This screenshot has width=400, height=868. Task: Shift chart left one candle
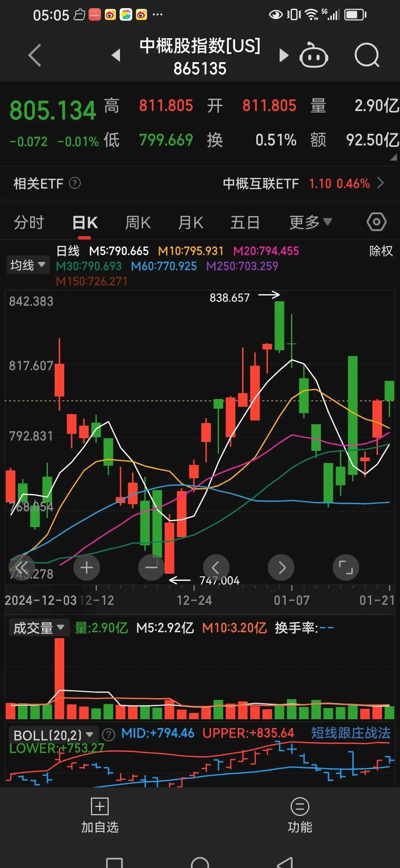pos(216,567)
